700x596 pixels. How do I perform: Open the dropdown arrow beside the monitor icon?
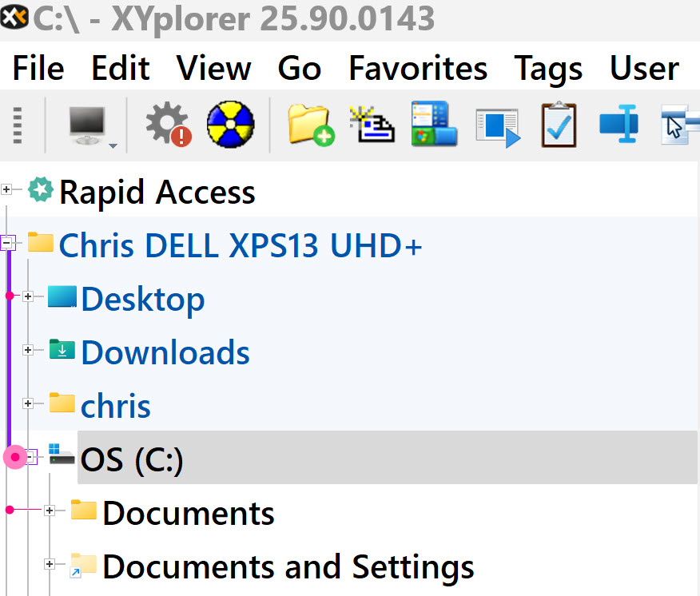click(x=113, y=145)
